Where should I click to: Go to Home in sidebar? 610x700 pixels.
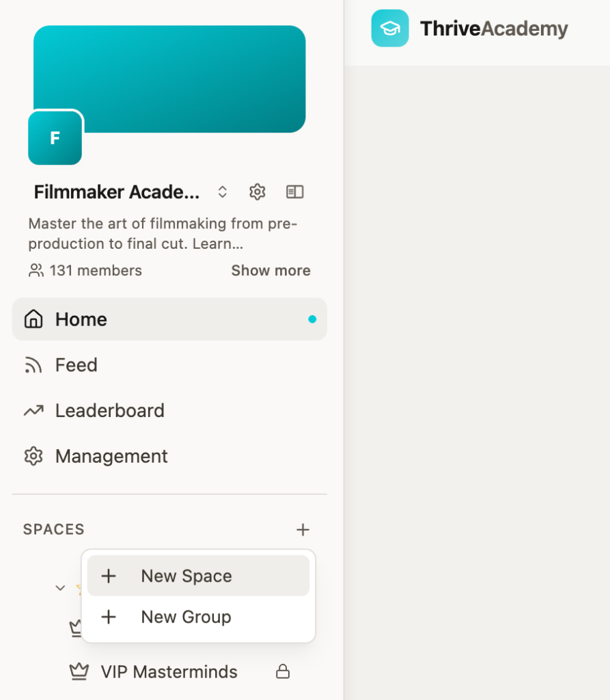pos(81,319)
